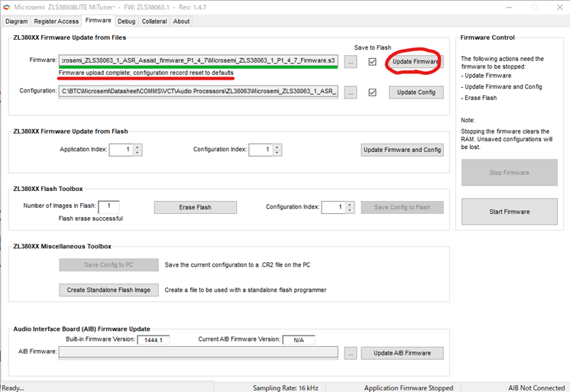
Task: Increase the Application Index value
Action: tap(138, 147)
